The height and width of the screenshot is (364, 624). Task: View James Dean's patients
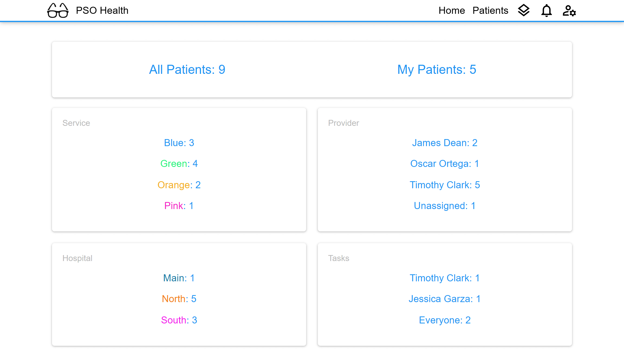(x=445, y=143)
